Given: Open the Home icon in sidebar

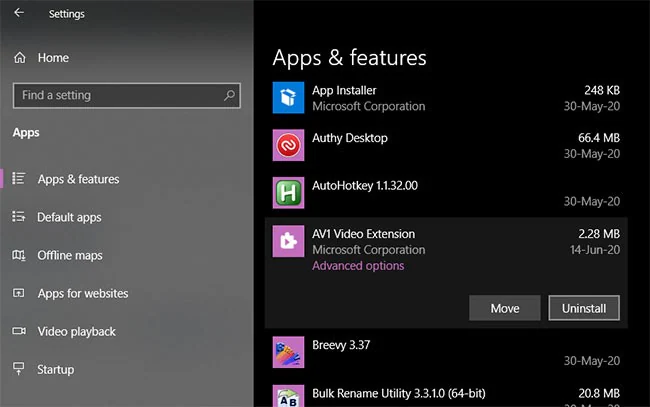Looking at the screenshot, I should coord(19,58).
